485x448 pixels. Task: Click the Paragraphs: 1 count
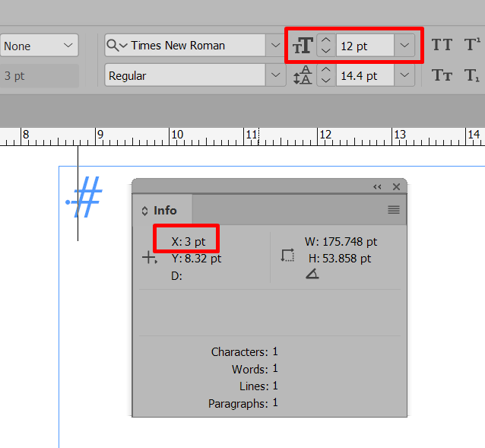coord(242,403)
